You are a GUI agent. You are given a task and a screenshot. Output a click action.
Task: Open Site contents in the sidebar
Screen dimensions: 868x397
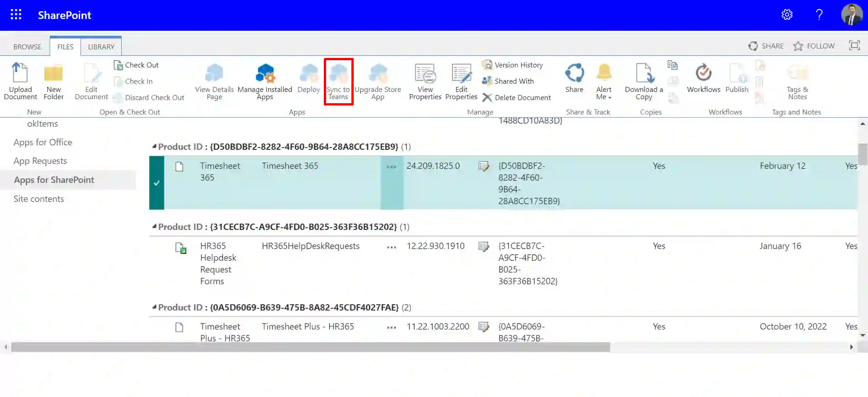click(x=38, y=199)
